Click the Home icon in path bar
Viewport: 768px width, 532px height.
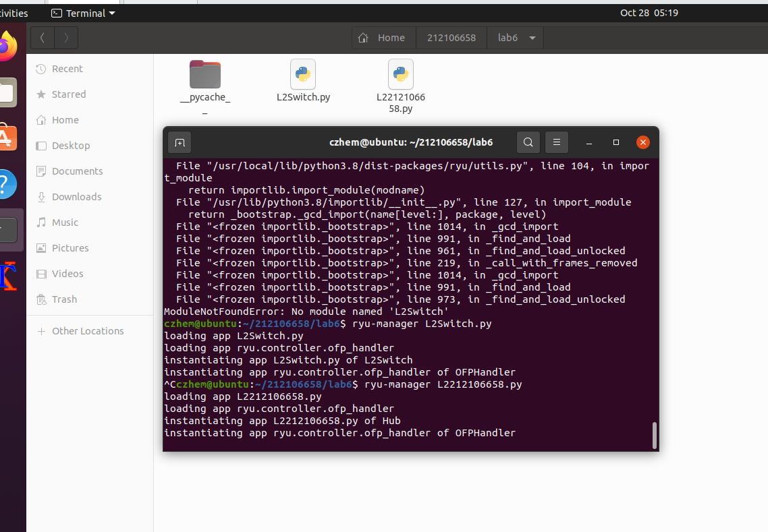(x=363, y=38)
